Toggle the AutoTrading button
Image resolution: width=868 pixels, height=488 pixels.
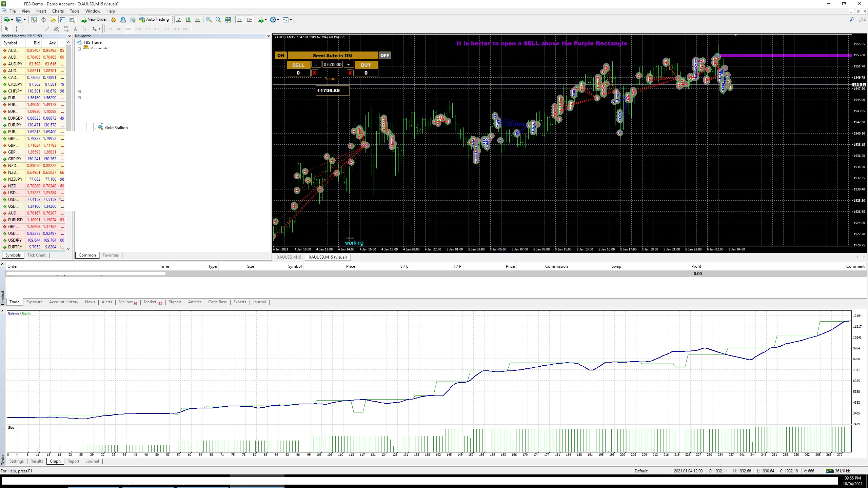154,20
